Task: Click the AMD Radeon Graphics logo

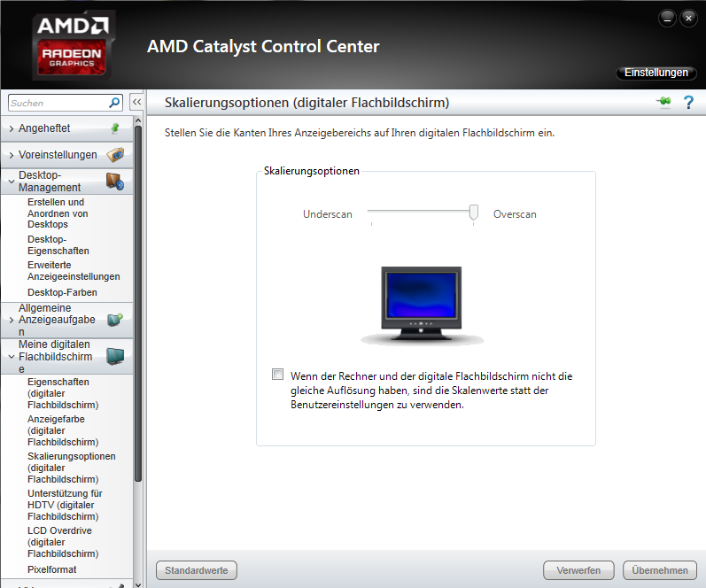Action: tap(72, 44)
